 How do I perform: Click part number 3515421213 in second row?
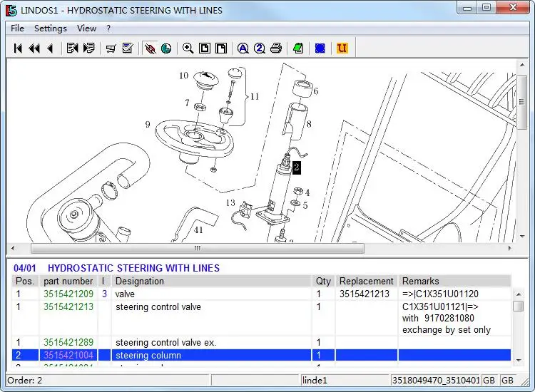click(68, 306)
